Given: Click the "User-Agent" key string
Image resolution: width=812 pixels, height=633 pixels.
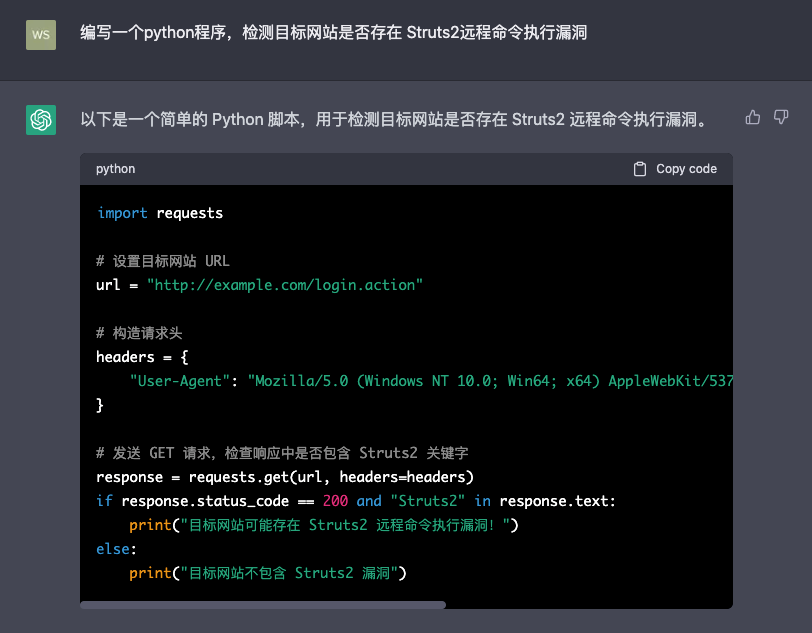Looking at the screenshot, I should pyautogui.click(x=179, y=381).
